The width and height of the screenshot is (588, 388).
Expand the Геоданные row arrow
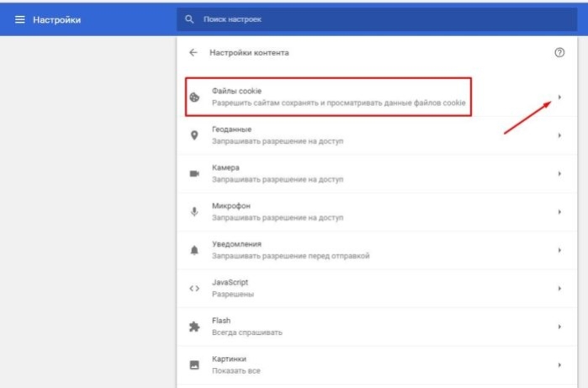559,136
